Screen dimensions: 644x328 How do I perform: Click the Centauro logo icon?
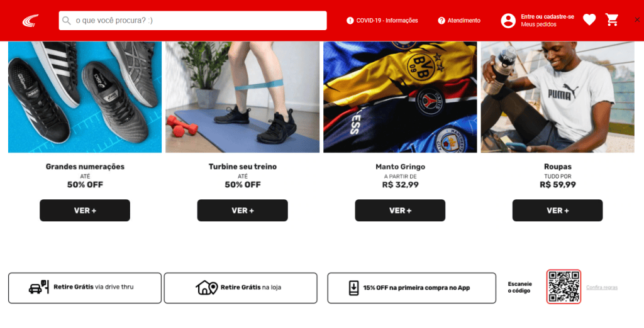coord(30,21)
